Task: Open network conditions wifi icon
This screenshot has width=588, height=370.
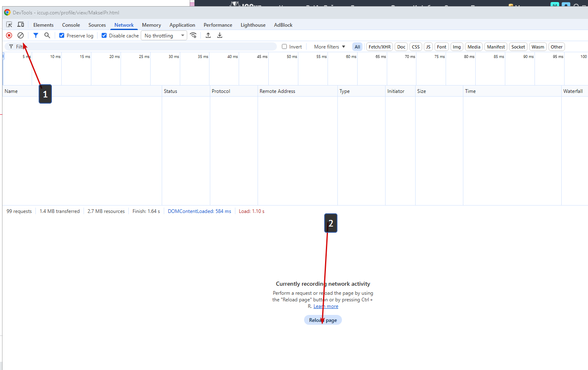Action: point(193,35)
